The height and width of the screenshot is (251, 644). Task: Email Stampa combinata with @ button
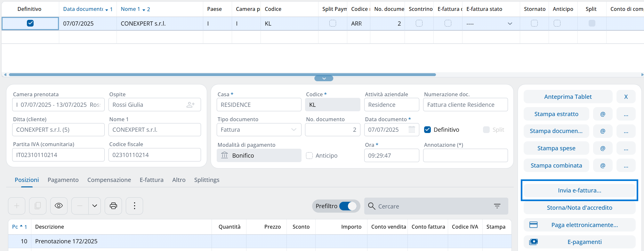click(603, 166)
